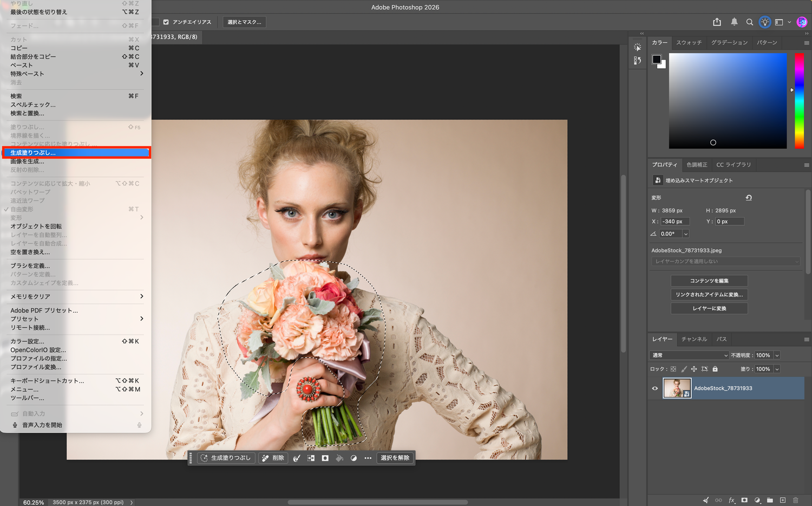Open the 塗り fill dropdown arrow
This screenshot has height=506, width=812.
777,369
